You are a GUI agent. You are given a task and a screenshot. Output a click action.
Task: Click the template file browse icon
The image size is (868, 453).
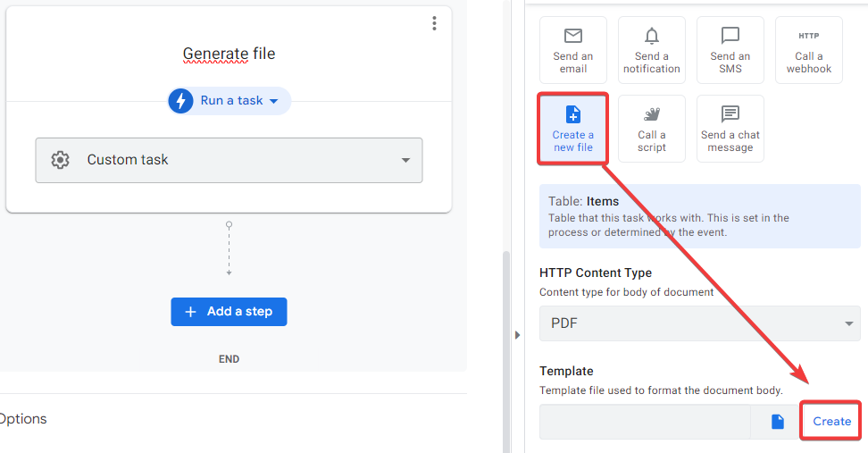(777, 422)
